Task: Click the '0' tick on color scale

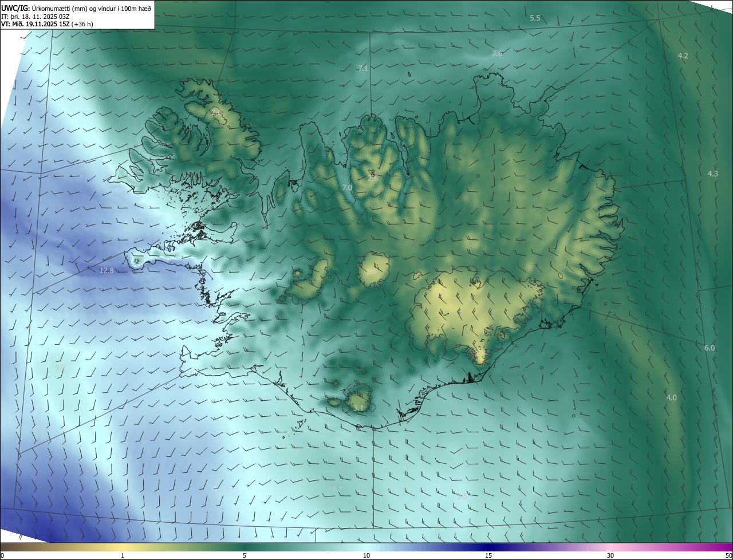Action: [2, 555]
